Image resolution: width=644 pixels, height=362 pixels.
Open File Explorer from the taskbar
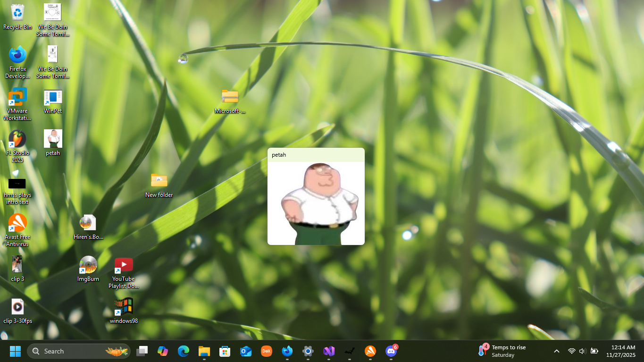coord(204,351)
